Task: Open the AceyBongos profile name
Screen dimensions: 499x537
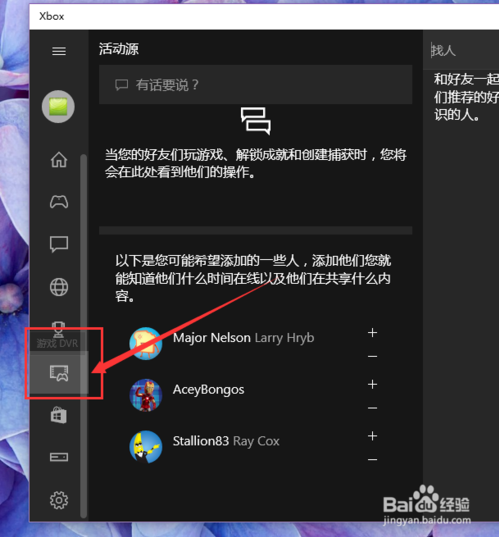Action: (x=209, y=390)
